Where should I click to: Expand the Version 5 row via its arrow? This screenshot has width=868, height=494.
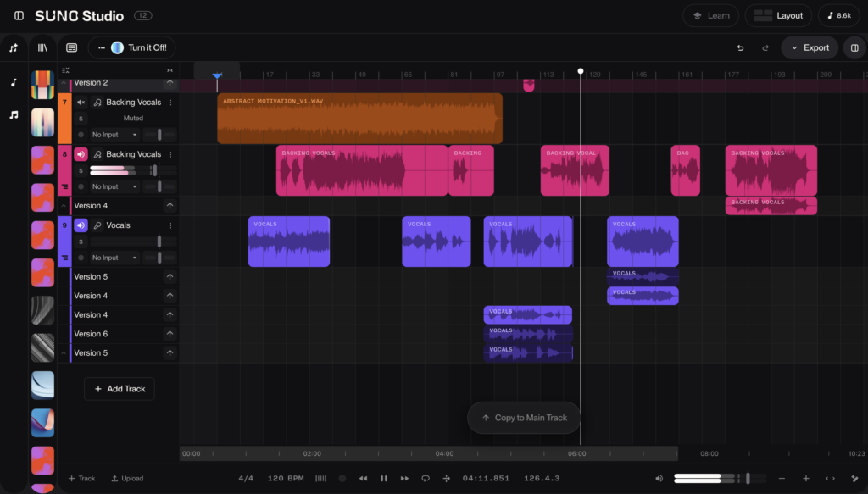tap(170, 275)
